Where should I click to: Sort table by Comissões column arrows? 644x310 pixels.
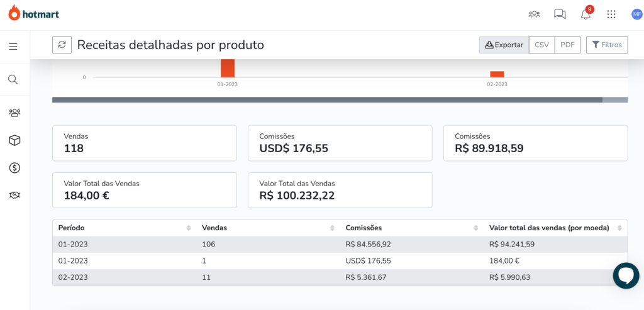476,228
